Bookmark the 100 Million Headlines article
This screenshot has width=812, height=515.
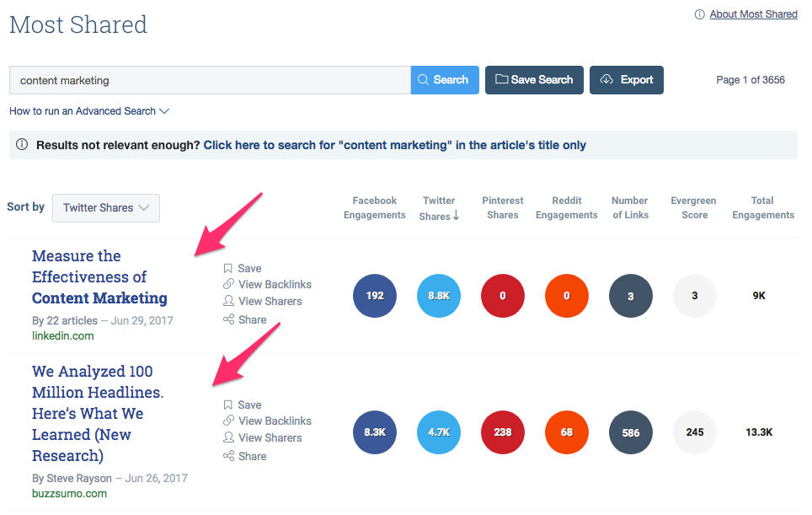coord(227,405)
